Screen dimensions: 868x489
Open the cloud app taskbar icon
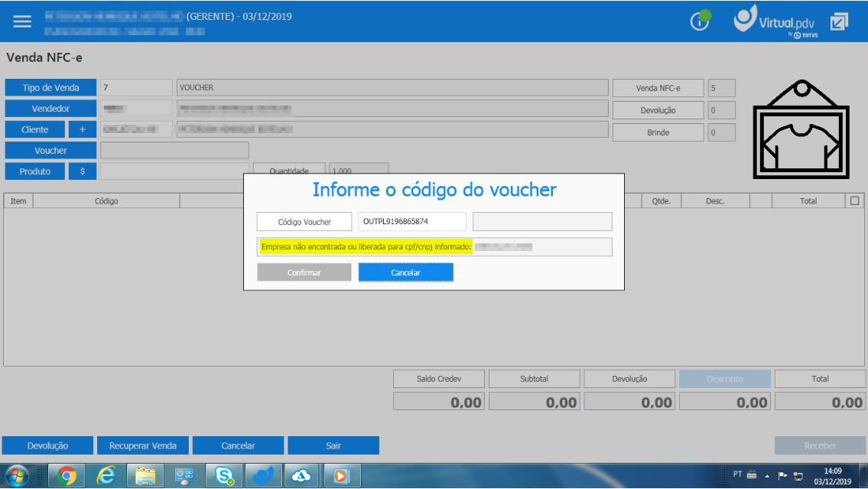[302, 476]
